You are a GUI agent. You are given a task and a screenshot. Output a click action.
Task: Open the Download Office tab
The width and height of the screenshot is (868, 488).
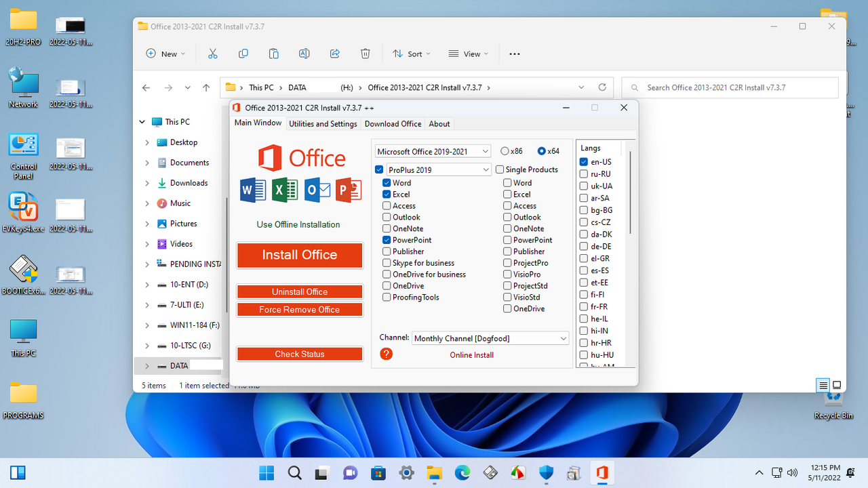(393, 124)
